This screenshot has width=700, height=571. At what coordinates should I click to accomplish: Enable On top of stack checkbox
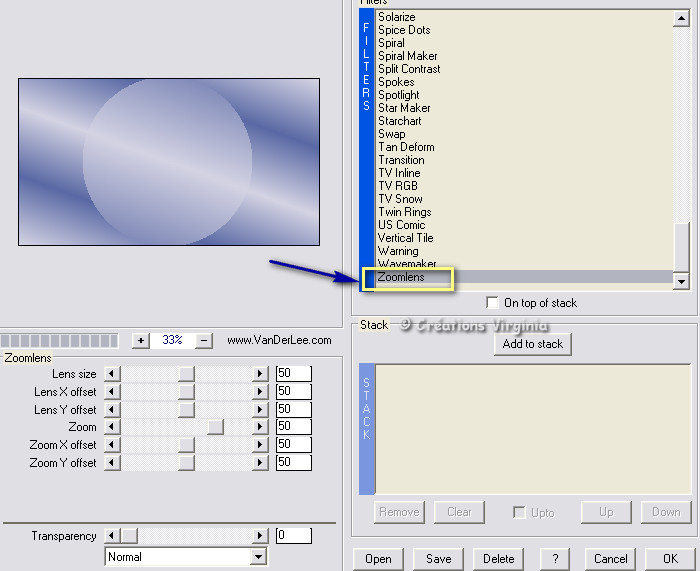492,303
